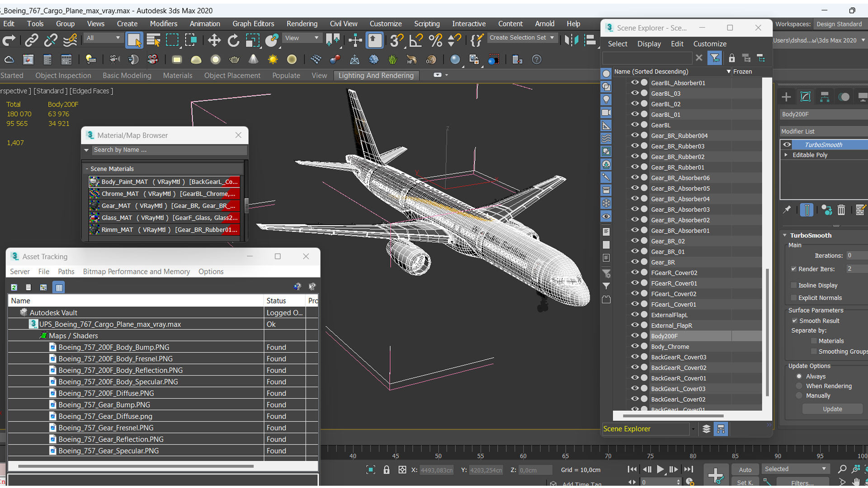This screenshot has height=488, width=868.
Task: Click the Select Object arrow tool
Action: [134, 41]
